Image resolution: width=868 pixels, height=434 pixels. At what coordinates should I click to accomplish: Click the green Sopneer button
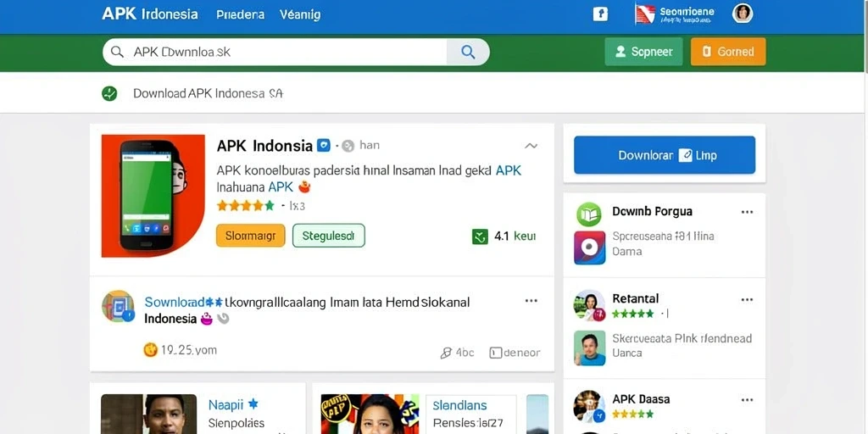(644, 52)
